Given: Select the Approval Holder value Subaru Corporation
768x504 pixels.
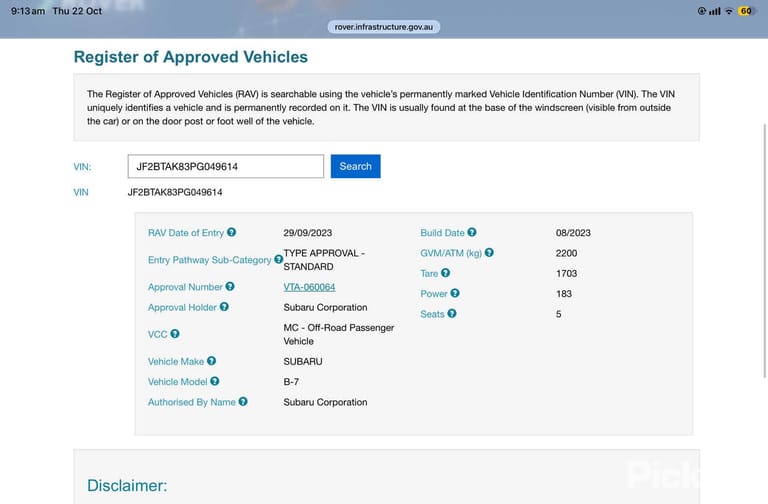Looking at the screenshot, I should point(325,308).
